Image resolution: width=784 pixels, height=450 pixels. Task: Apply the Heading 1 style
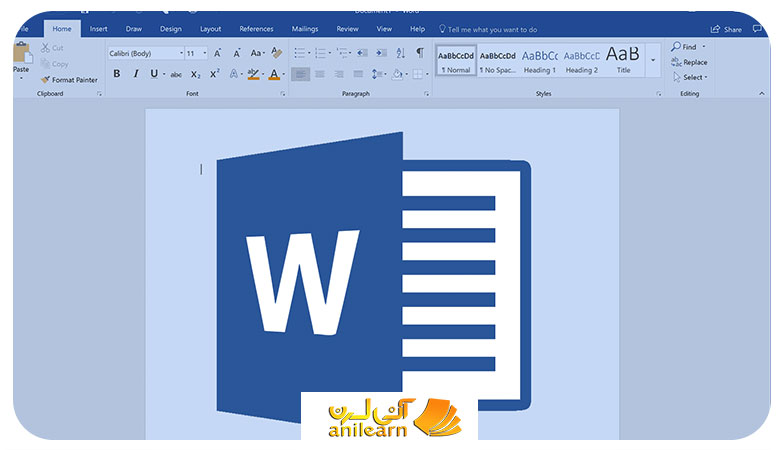click(540, 60)
